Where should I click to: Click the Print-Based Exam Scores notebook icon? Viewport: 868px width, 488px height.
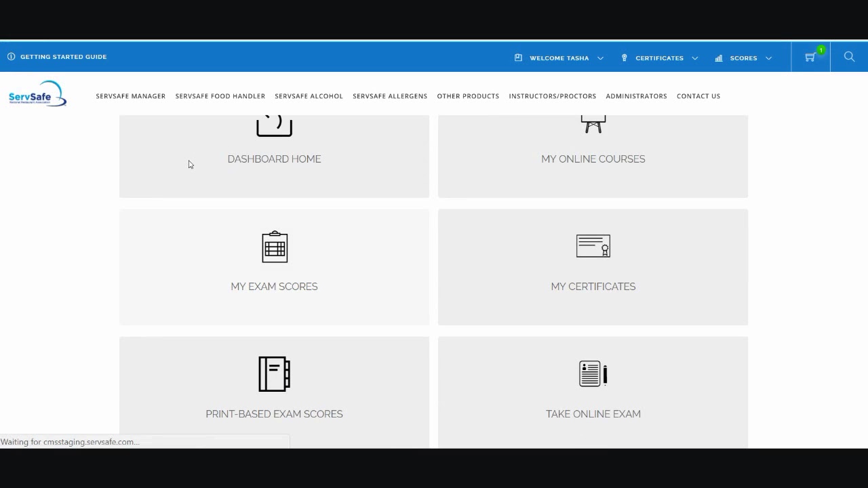(x=275, y=374)
